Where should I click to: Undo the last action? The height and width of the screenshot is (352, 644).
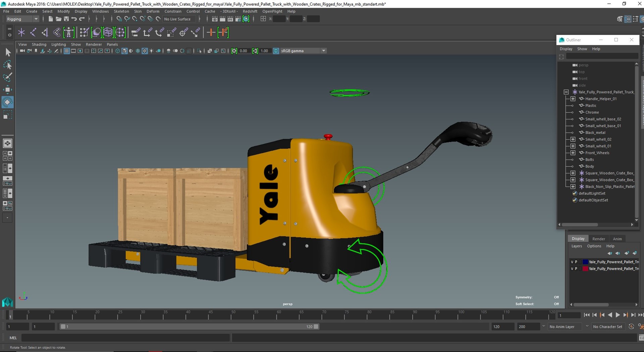coord(74,19)
